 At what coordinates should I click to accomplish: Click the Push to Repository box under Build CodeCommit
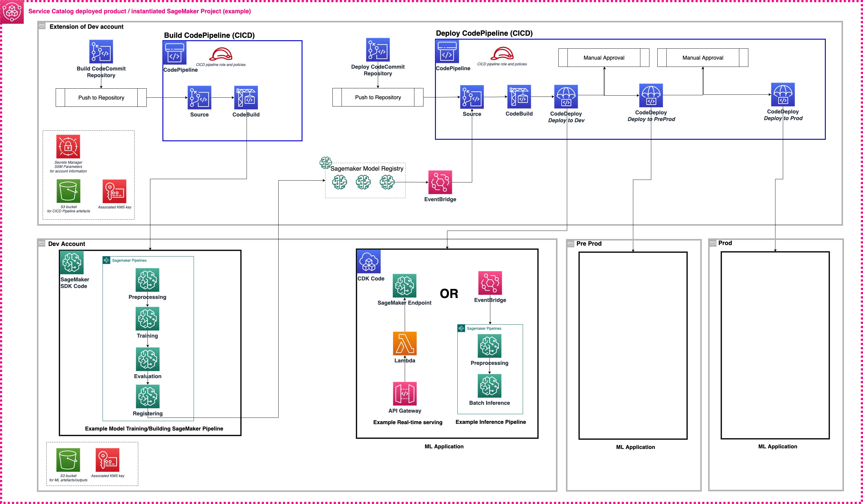pos(101,98)
